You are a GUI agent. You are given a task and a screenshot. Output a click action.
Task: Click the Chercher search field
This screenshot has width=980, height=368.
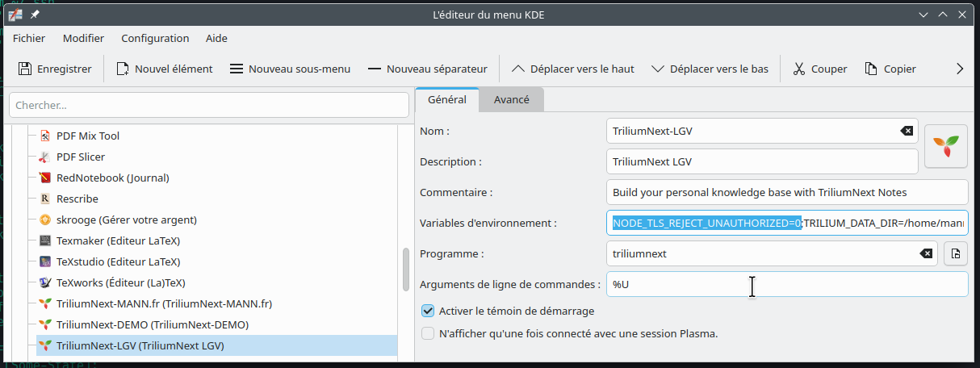click(x=209, y=105)
